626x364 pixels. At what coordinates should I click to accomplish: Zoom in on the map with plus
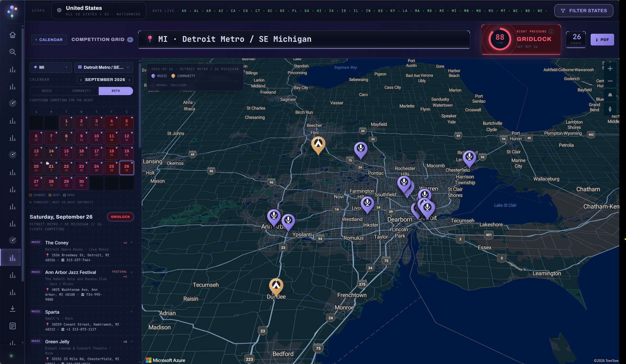[610, 68]
